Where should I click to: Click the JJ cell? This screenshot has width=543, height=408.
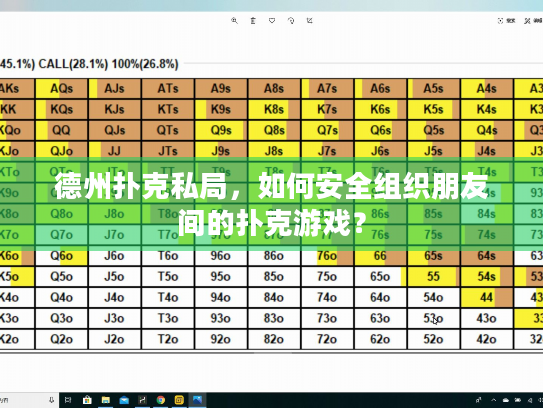click(115, 151)
